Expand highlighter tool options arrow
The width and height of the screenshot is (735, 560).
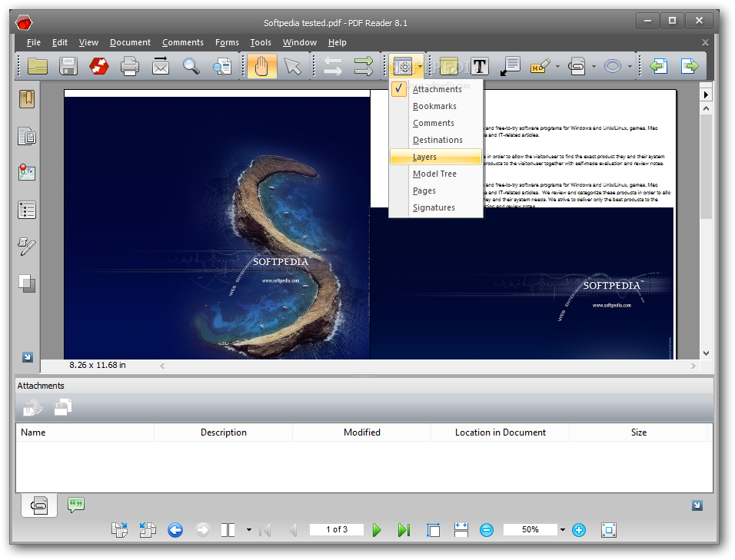(x=557, y=66)
